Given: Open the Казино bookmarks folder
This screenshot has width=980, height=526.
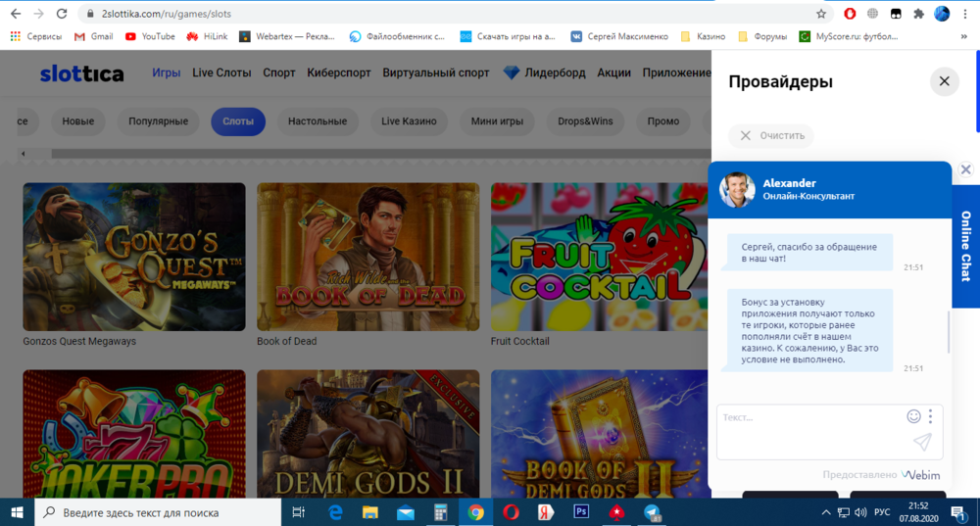Looking at the screenshot, I should 703,36.
